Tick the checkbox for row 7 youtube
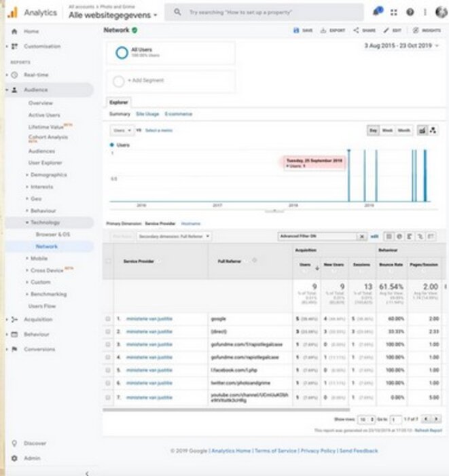The height and width of the screenshot is (476, 449). 108,397
